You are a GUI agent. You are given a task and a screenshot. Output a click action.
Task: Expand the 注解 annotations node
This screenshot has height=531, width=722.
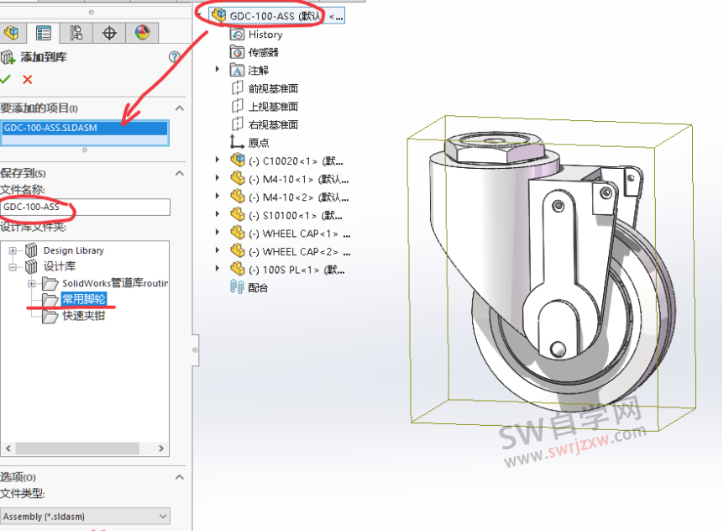click(217, 70)
